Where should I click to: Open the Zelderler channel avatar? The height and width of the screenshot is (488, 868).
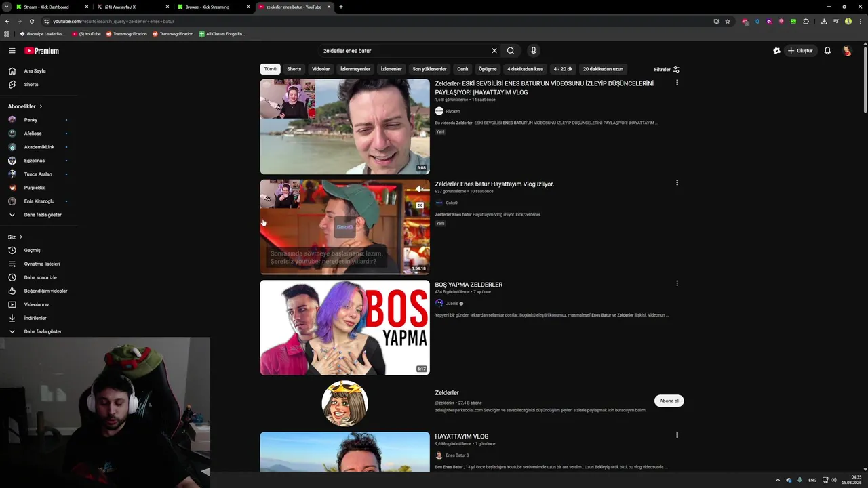pyautogui.click(x=344, y=403)
